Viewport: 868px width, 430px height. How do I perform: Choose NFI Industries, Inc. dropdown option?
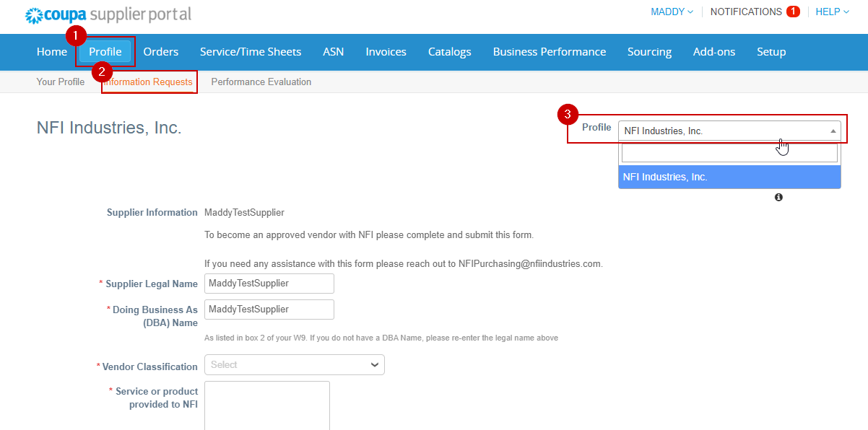[729, 177]
